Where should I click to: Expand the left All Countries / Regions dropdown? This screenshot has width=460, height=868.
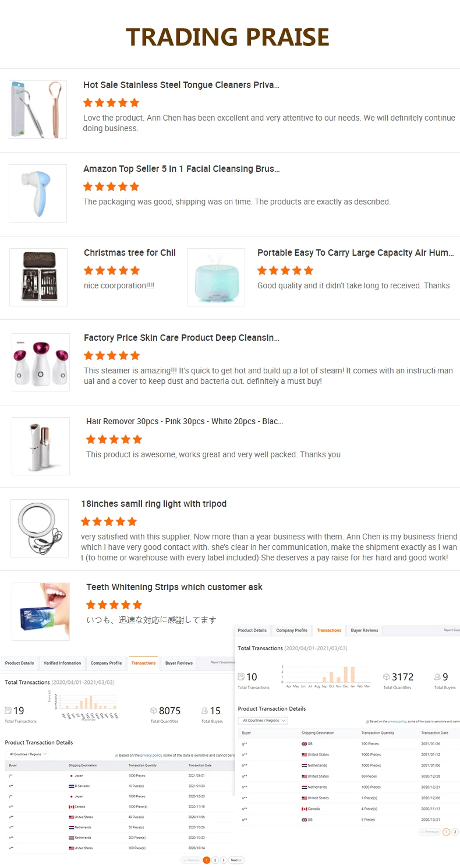pyautogui.click(x=27, y=754)
